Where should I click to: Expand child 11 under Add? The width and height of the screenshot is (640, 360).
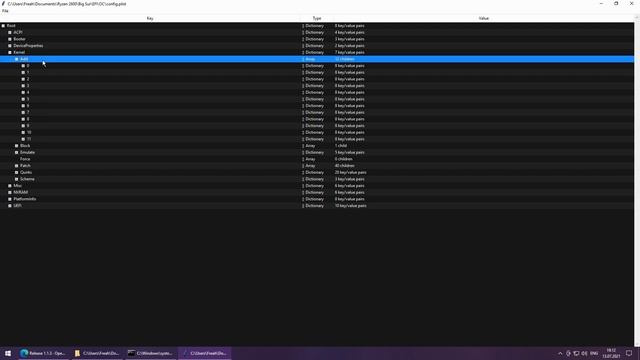pyautogui.click(x=23, y=139)
